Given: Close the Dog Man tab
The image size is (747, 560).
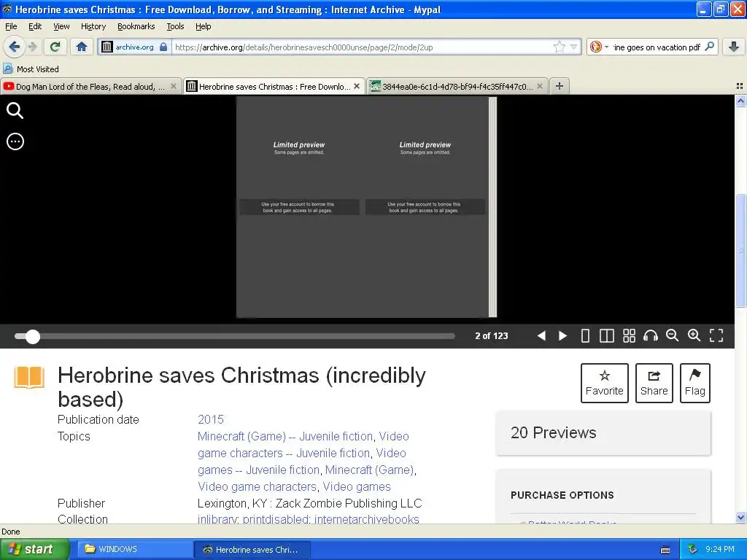Looking at the screenshot, I should click(x=174, y=86).
